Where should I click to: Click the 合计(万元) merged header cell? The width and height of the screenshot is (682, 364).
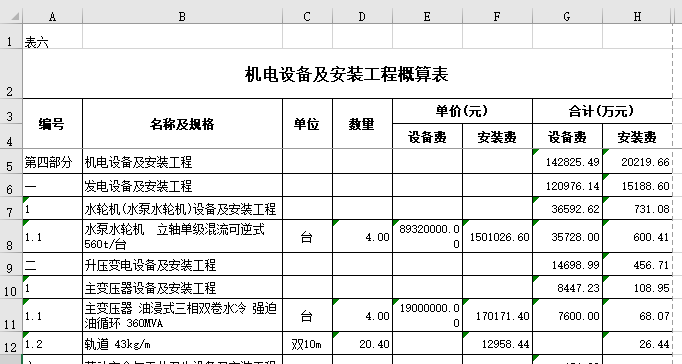click(602, 111)
